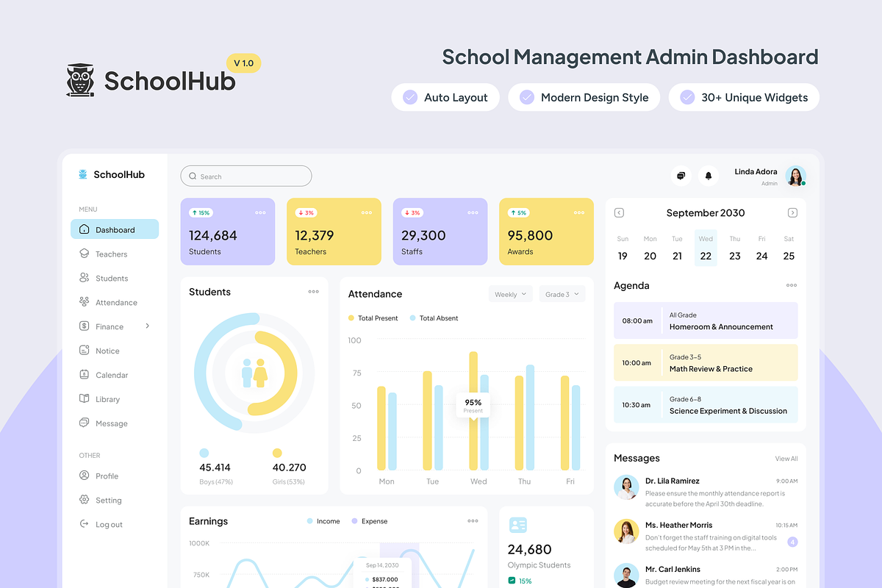Screen dimensions: 882x588
Task: Open the Earnings chart options menu
Action: tap(473, 521)
